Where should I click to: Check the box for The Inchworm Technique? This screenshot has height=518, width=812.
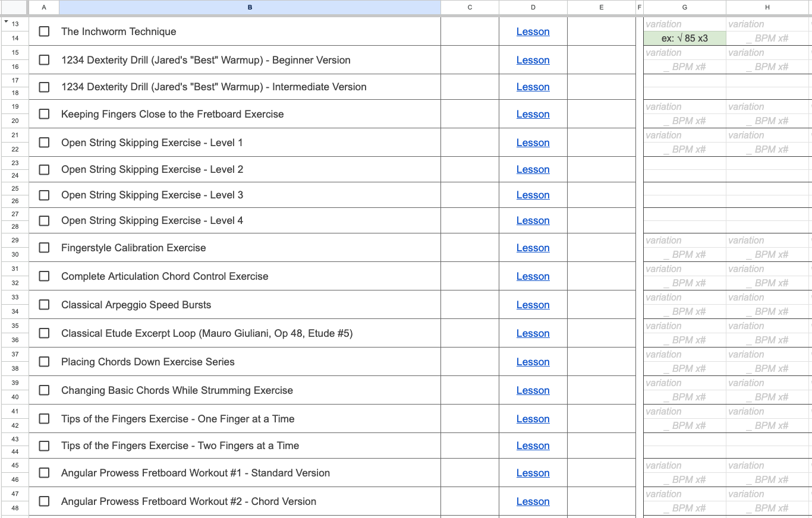point(44,31)
